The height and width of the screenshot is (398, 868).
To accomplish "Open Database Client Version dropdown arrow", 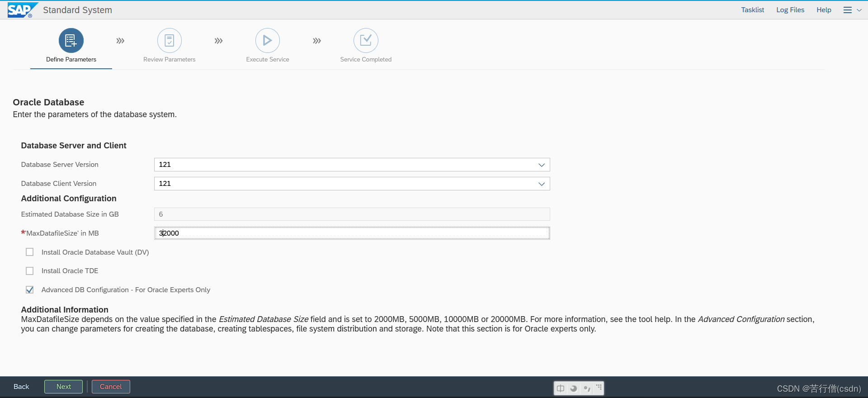I will 542,184.
